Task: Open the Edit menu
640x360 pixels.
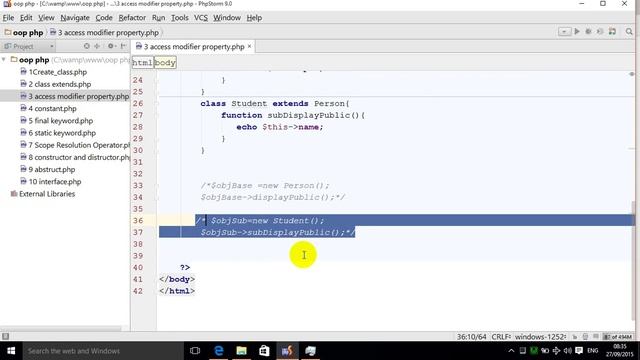Action: point(26,18)
